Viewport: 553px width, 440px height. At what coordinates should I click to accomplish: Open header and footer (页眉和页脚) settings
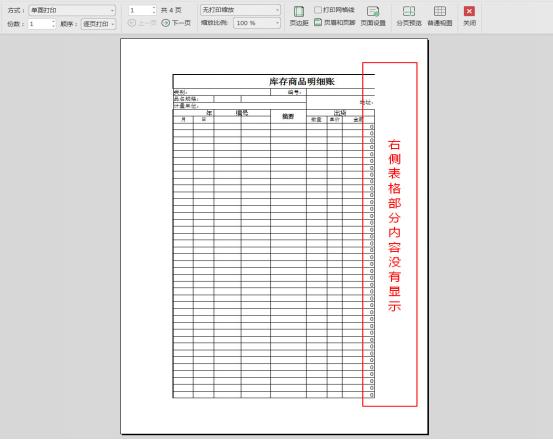pyautogui.click(x=334, y=23)
